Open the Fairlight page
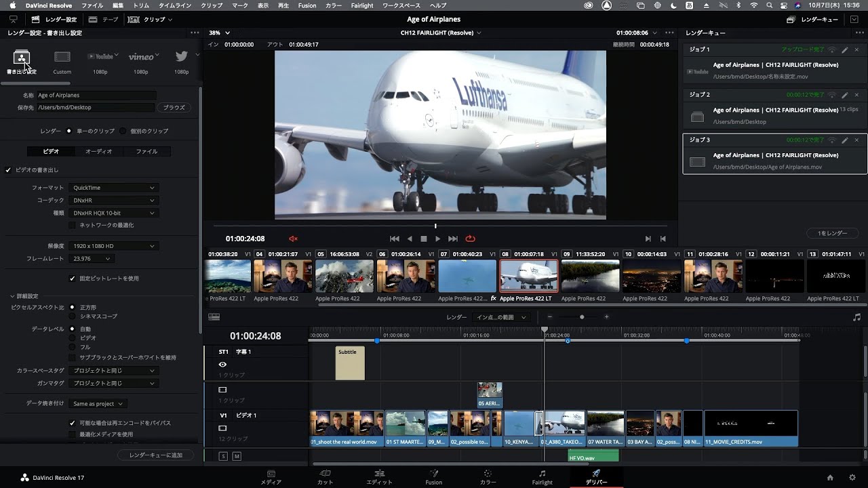Viewport: 868px width, 488px height. click(x=542, y=475)
